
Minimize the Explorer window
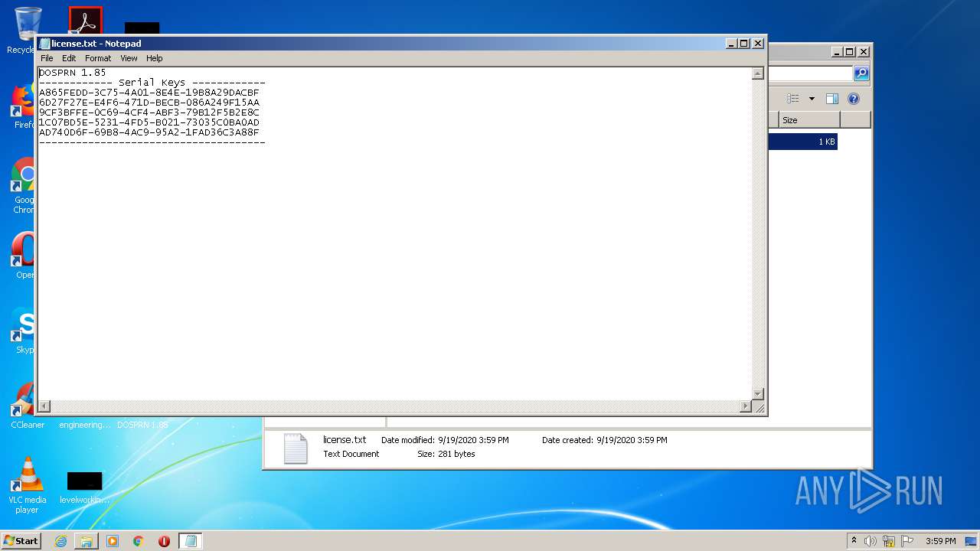point(837,52)
